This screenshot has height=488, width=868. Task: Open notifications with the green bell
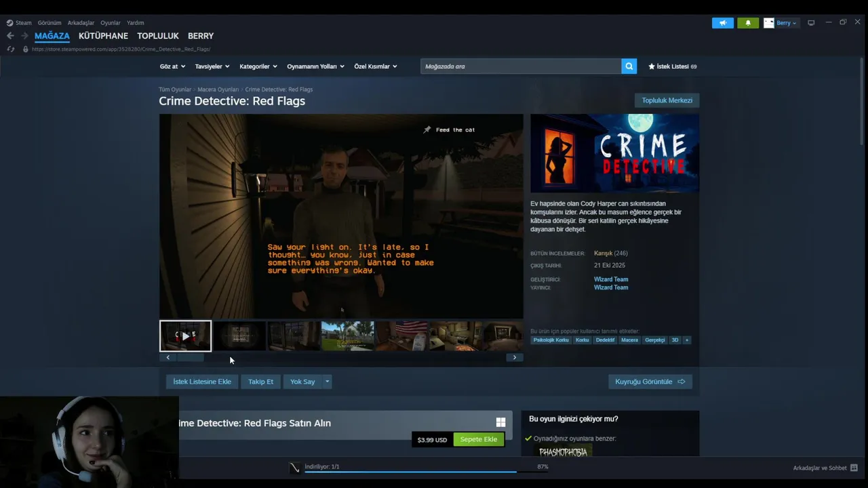click(x=748, y=23)
